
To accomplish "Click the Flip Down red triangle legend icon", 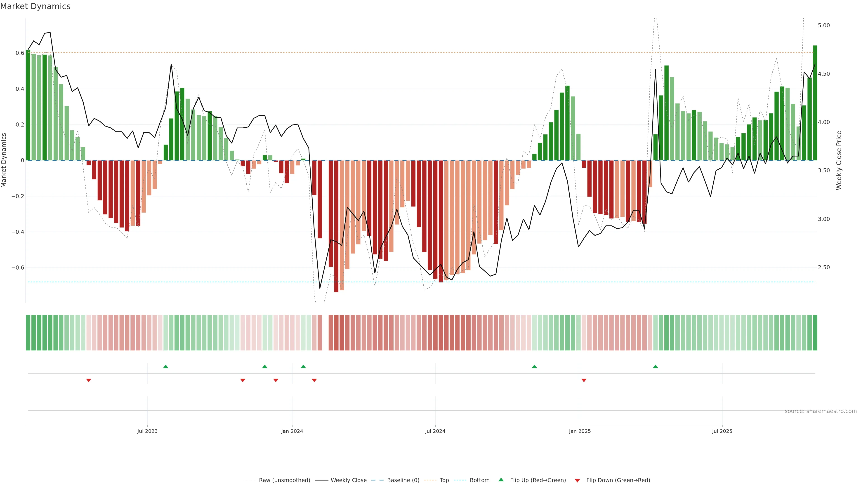I will tap(577, 481).
